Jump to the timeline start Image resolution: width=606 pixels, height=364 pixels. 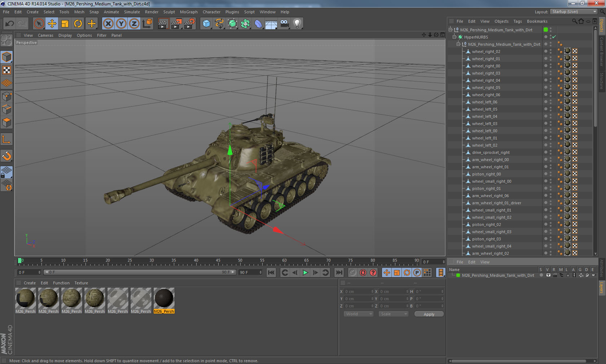(271, 272)
